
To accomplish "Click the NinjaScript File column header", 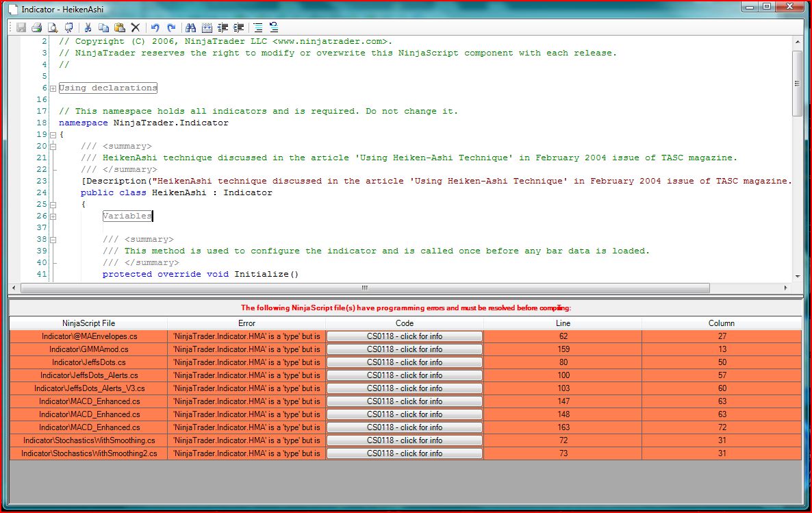I will (x=88, y=323).
